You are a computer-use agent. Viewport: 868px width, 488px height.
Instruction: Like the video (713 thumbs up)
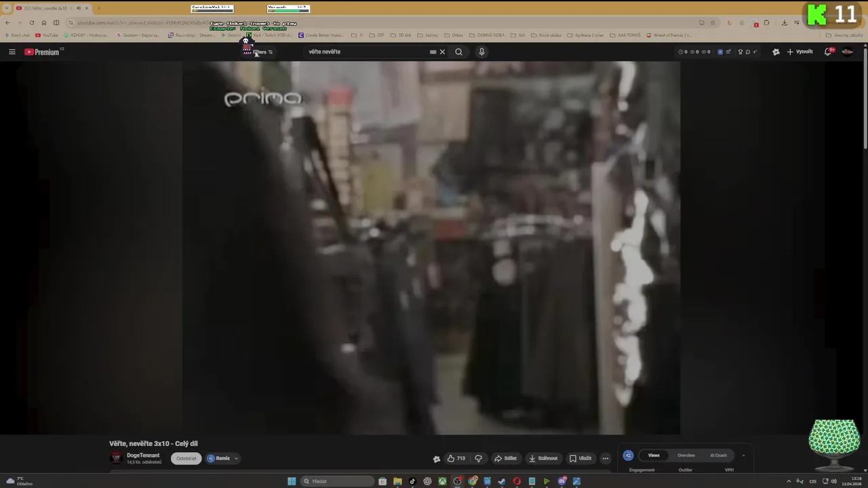(x=456, y=458)
